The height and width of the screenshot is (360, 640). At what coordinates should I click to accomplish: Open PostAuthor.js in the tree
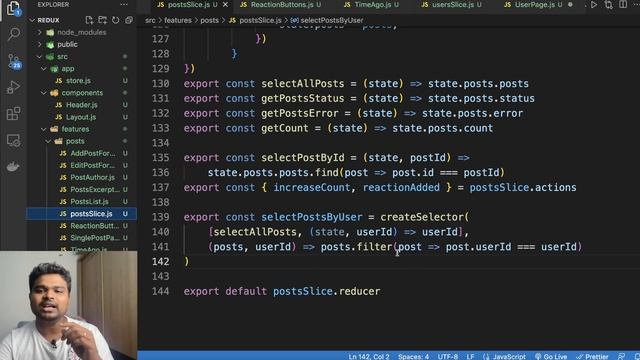(x=92, y=178)
